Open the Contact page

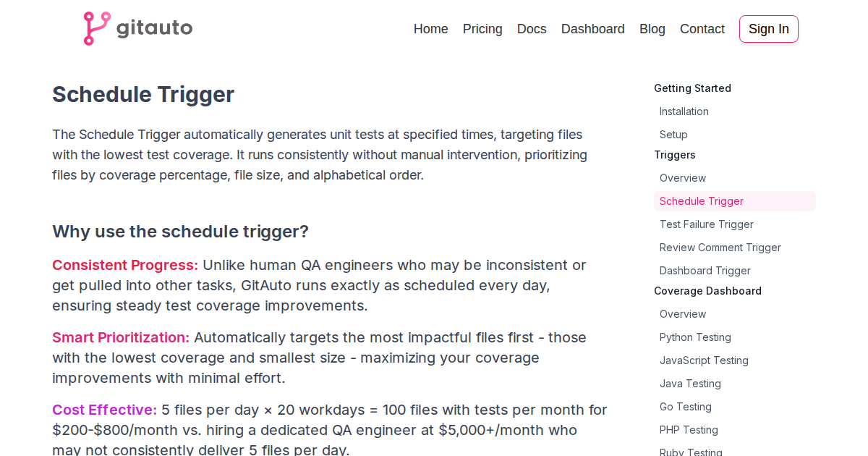click(702, 29)
